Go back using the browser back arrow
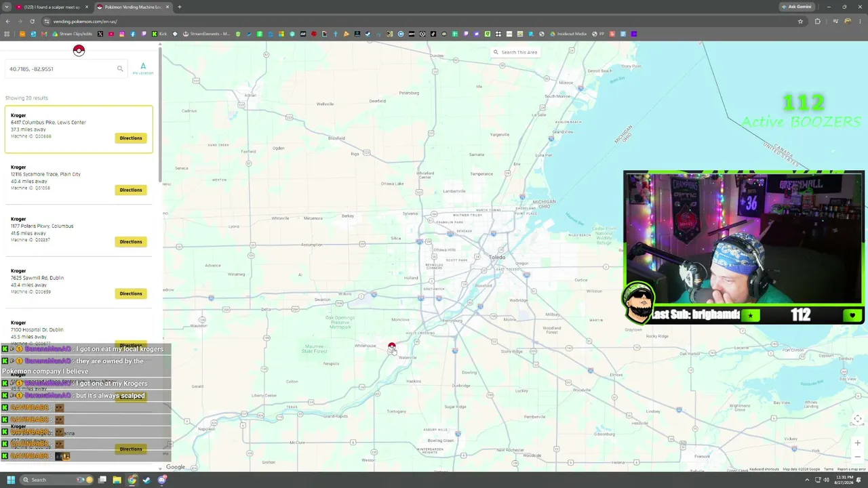 [7, 21]
